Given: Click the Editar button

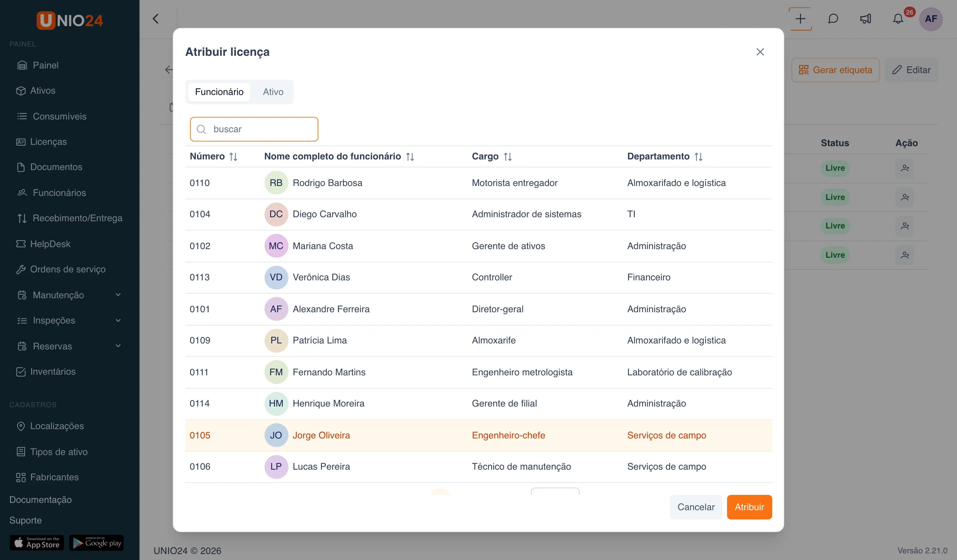Looking at the screenshot, I should [x=911, y=70].
